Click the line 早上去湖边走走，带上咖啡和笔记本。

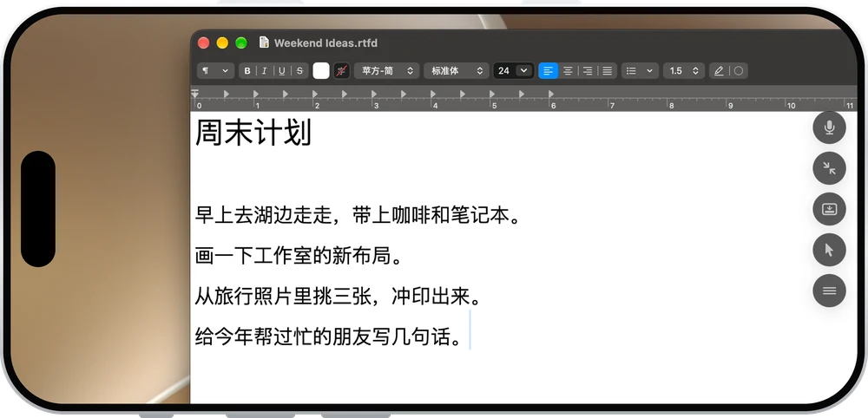point(358,215)
